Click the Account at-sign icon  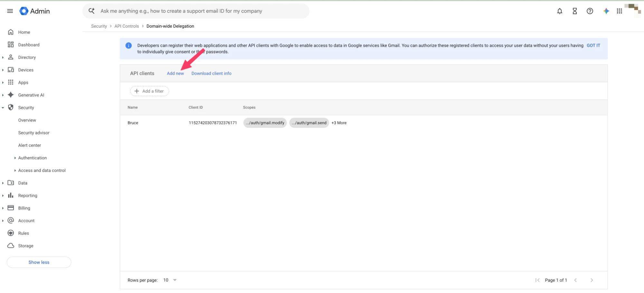[11, 221]
